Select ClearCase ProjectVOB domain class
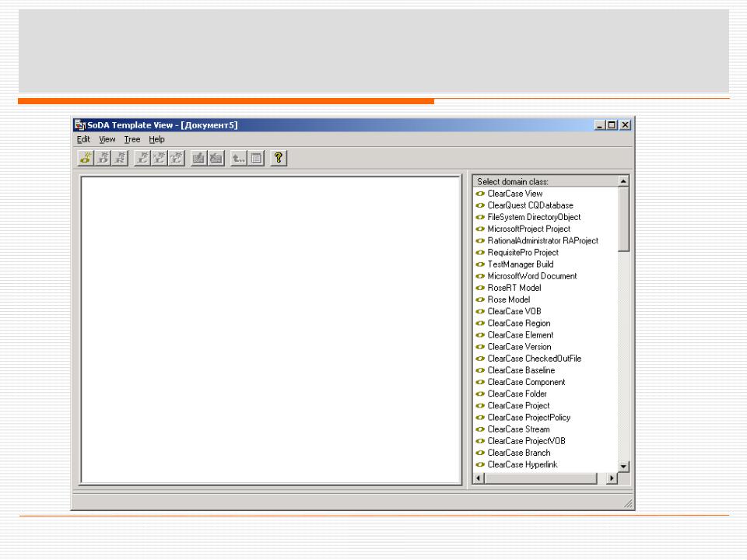 (527, 441)
